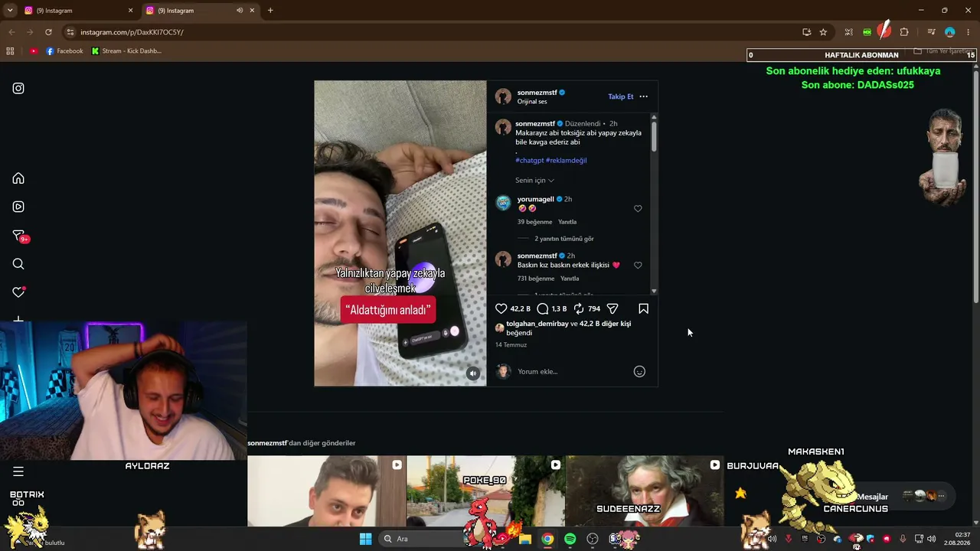The height and width of the screenshot is (551, 980).
Task: Open the apps grid in bookmarks bar
Action: point(10,51)
